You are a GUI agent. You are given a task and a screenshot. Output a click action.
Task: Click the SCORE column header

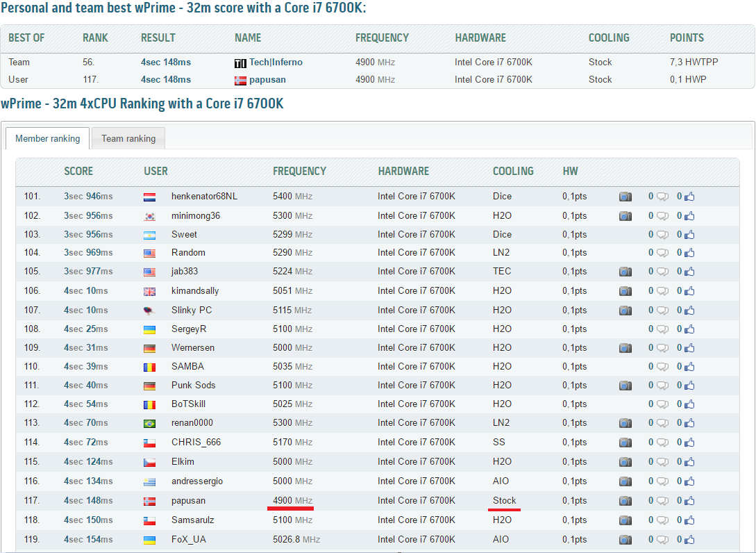[x=78, y=172]
